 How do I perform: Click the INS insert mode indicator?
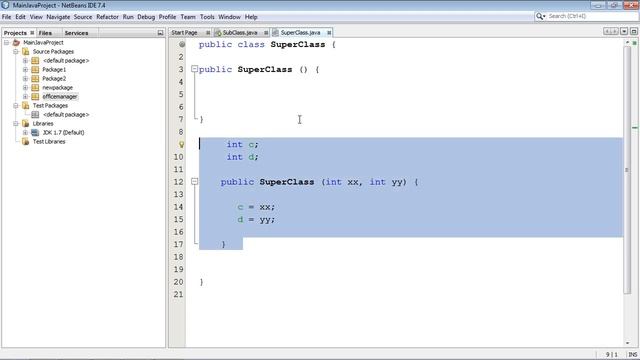point(633,355)
